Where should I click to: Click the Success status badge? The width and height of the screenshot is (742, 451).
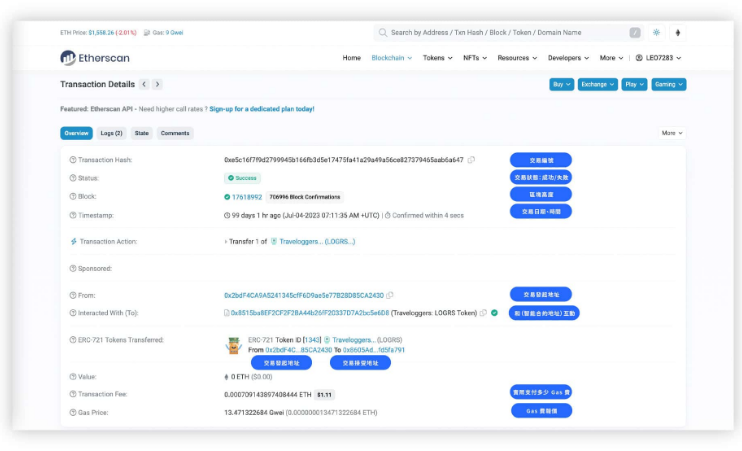click(242, 178)
